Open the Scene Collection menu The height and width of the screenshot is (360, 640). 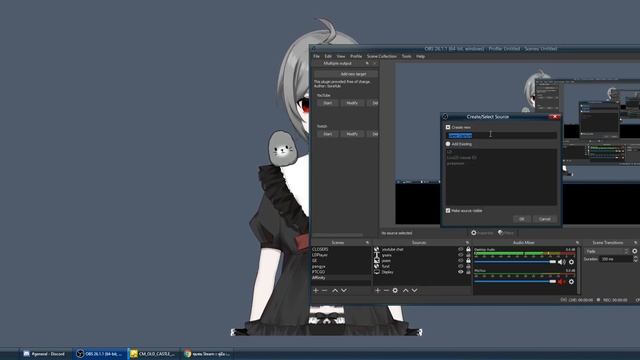coord(382,56)
